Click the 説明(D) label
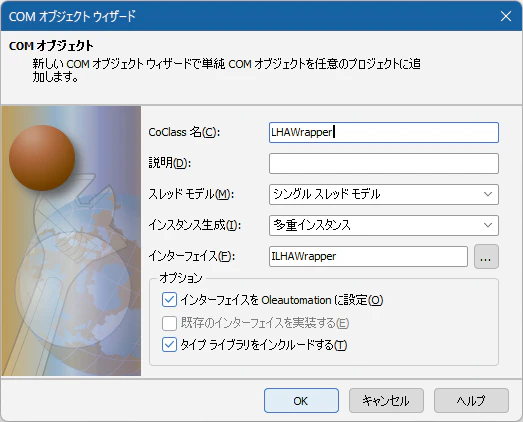The image size is (523, 422). click(170, 163)
